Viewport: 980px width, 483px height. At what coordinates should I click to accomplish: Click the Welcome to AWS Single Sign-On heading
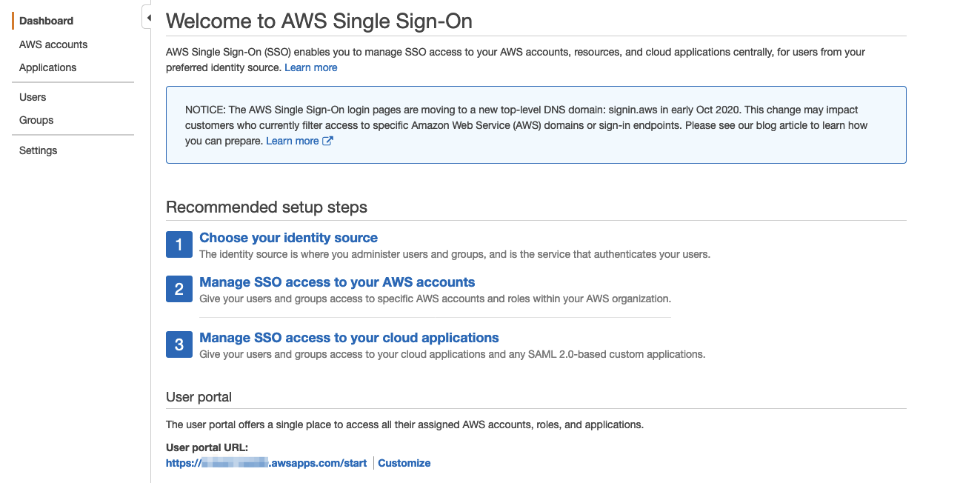click(x=319, y=21)
